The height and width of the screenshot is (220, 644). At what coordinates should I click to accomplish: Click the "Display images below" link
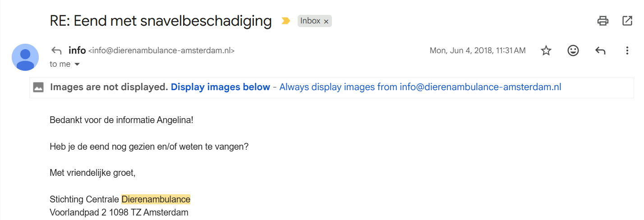click(x=221, y=87)
